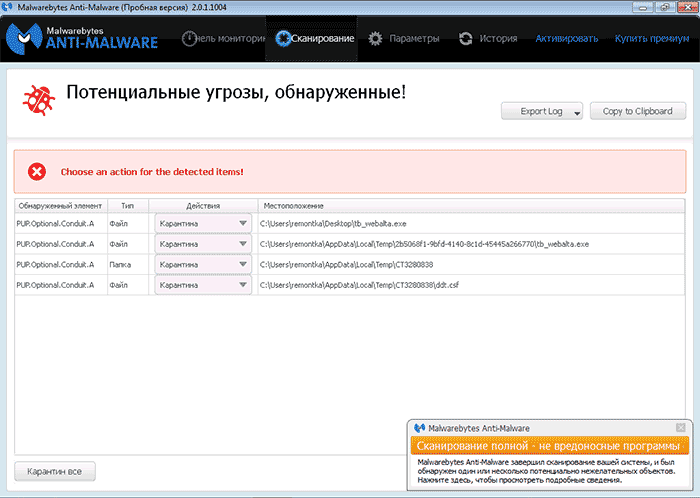
Task: Click the Потенциальные угрозы, обнаруженные! heading
Action: pos(236,92)
